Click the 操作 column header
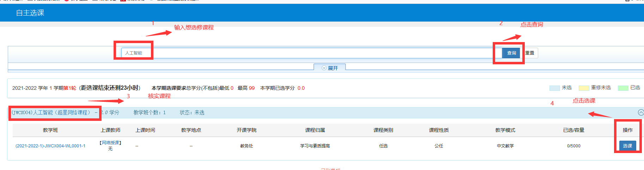 [627, 130]
